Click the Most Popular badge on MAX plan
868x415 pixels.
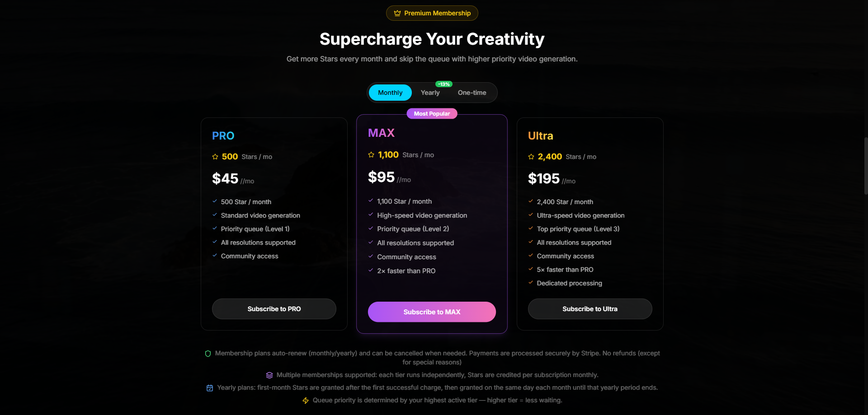[432, 113]
